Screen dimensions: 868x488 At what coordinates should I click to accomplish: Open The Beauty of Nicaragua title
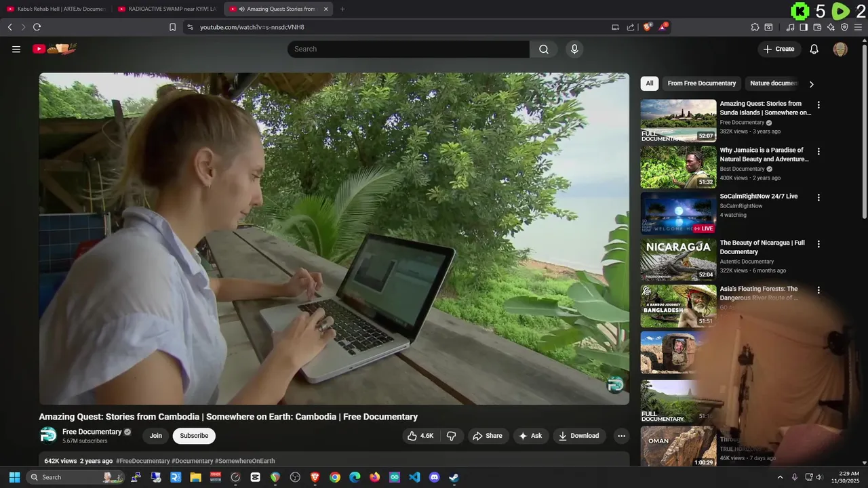pos(762,247)
